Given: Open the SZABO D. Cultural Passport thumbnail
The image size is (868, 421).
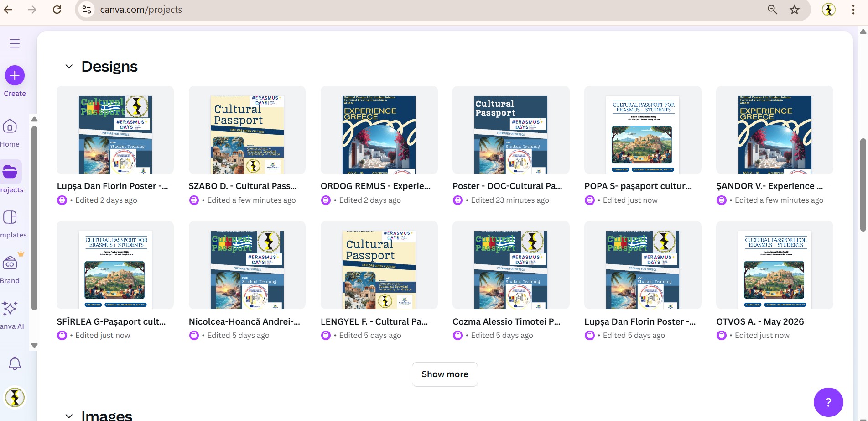Looking at the screenshot, I should coord(247,130).
